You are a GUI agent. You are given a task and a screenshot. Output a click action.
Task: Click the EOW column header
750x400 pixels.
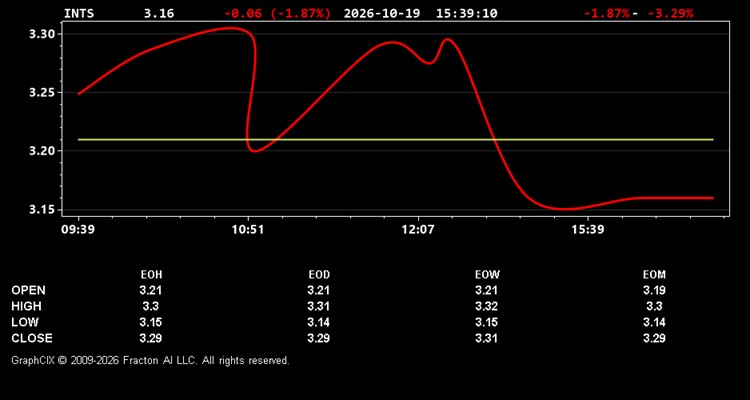click(487, 275)
